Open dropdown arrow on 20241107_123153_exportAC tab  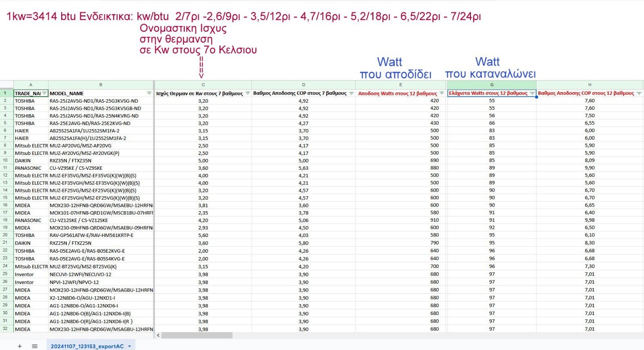(x=130, y=346)
